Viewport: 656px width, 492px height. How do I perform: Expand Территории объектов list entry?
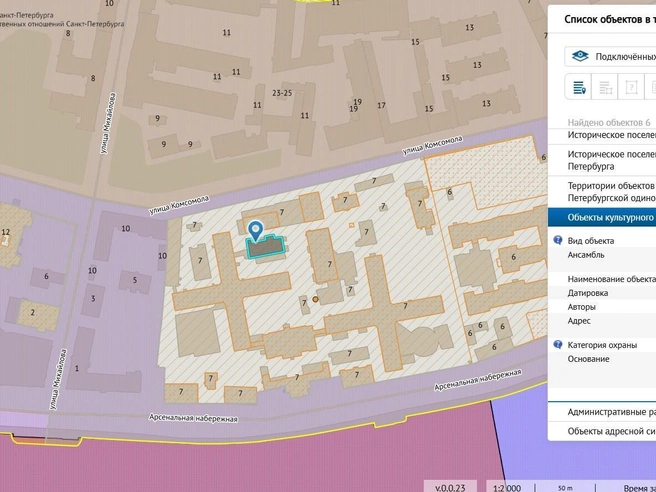tap(602, 192)
